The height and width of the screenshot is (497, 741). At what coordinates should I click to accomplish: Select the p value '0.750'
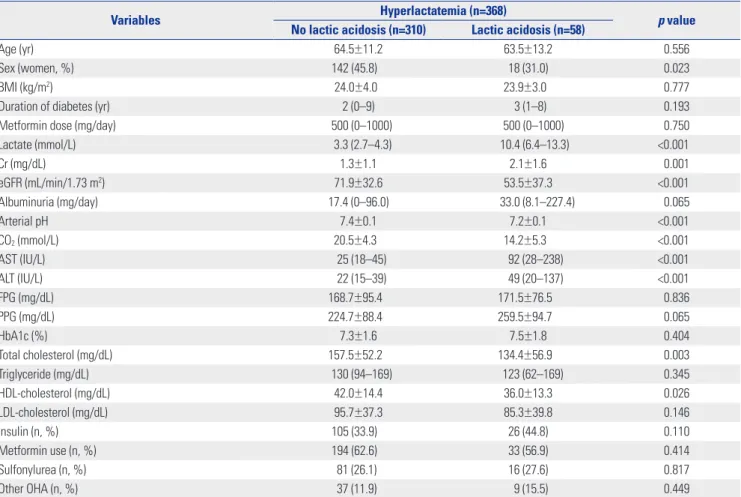(676, 126)
